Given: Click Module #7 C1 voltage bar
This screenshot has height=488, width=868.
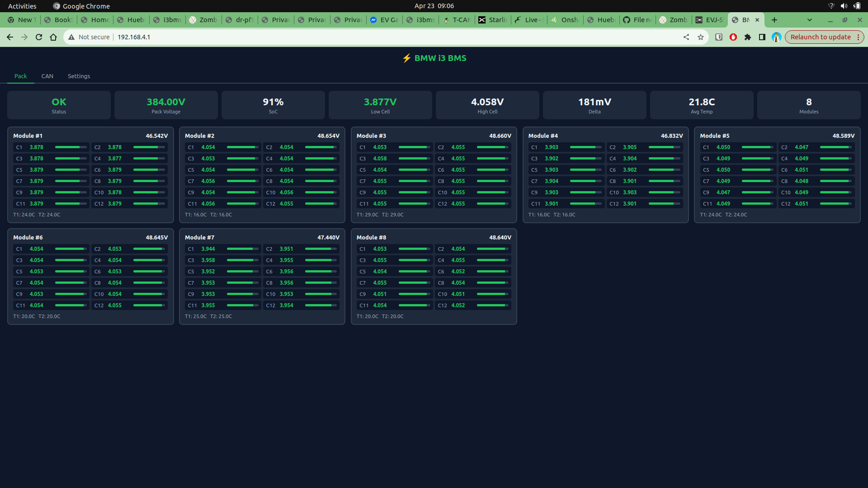Looking at the screenshot, I should [243, 249].
